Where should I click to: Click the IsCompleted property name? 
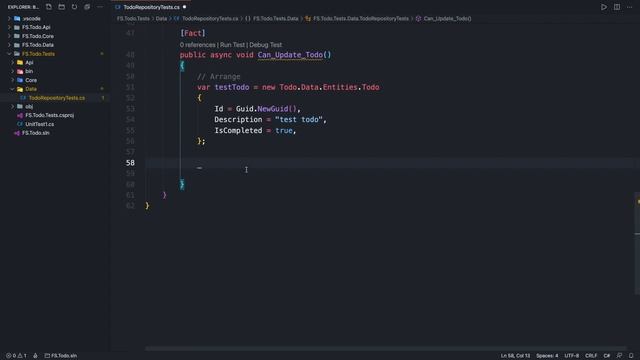(x=238, y=131)
